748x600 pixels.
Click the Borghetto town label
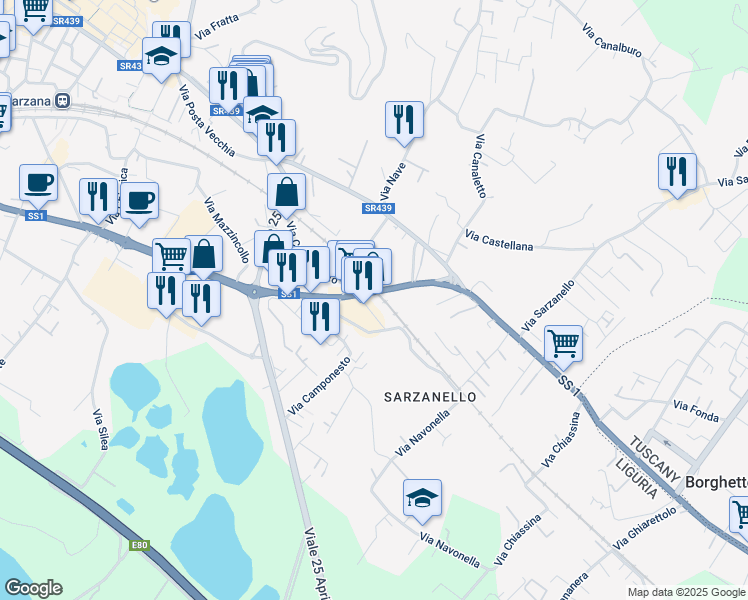click(x=716, y=482)
